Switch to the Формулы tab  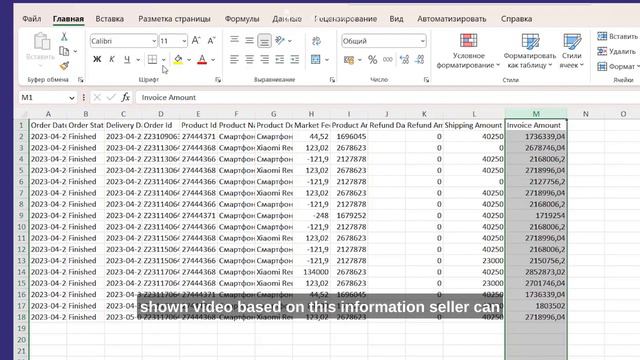pyautogui.click(x=242, y=19)
